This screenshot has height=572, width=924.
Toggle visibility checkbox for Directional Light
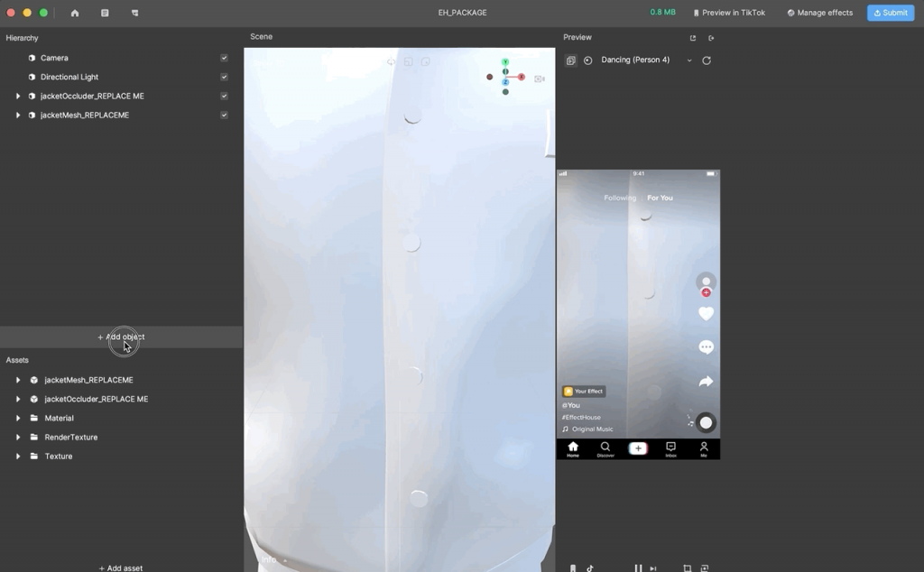224,77
